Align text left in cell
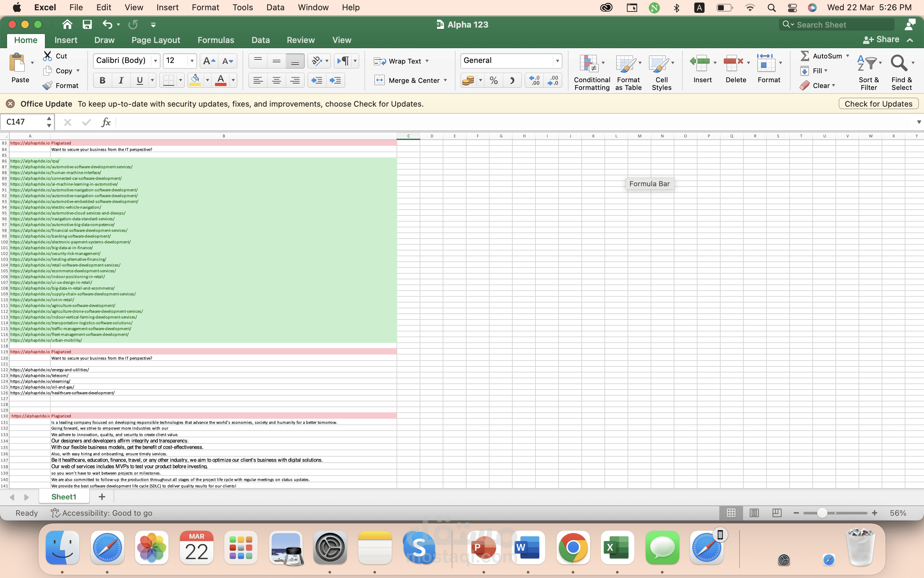The height and width of the screenshot is (578, 924). point(258,80)
